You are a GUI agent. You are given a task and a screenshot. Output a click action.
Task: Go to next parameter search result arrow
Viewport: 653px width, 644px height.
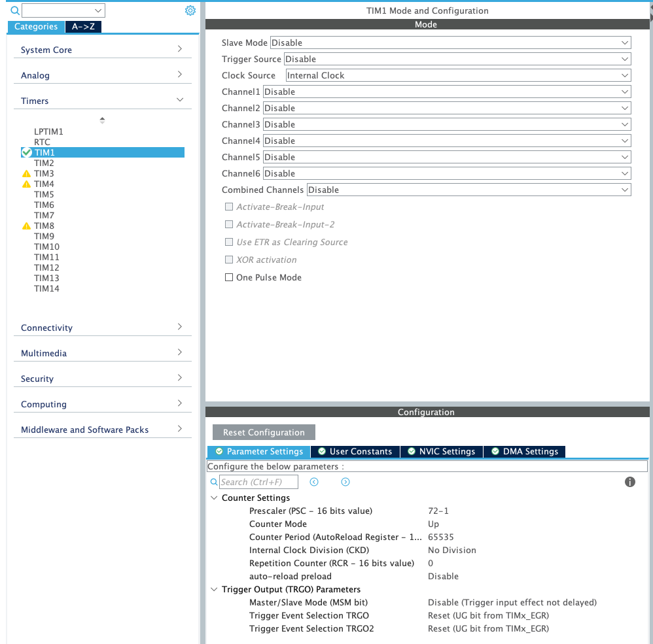pyautogui.click(x=345, y=482)
